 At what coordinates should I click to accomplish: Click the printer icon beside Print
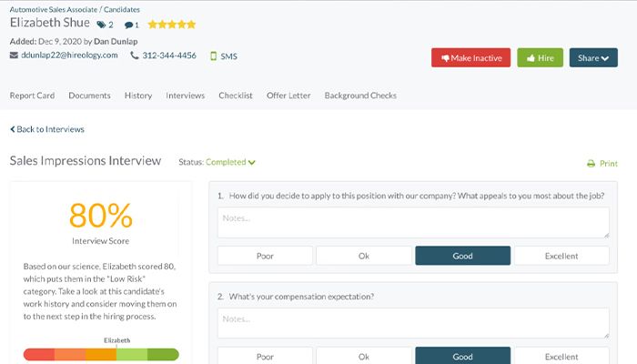[591, 164]
